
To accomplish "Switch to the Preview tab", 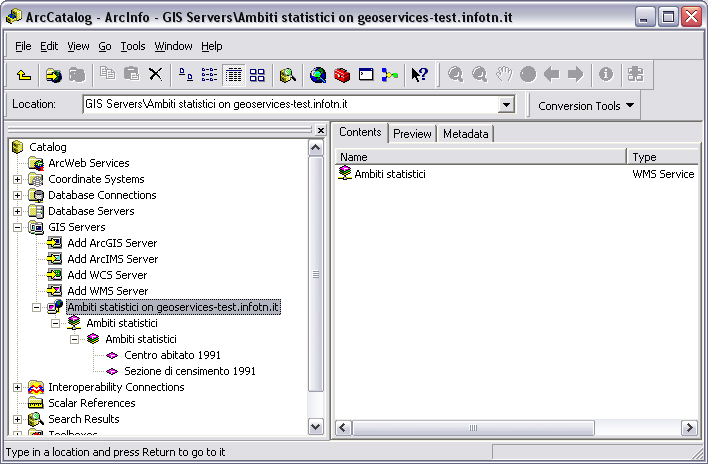I will point(412,134).
